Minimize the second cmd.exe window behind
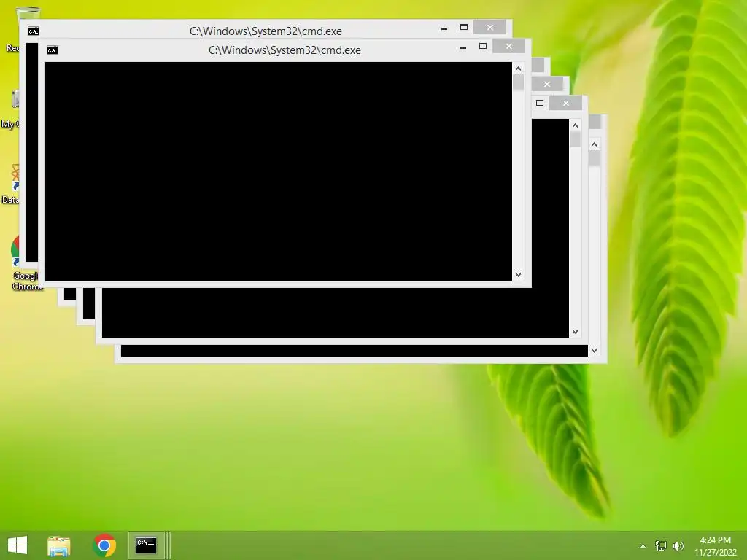Screen dimensions: 747x560 (444, 28)
